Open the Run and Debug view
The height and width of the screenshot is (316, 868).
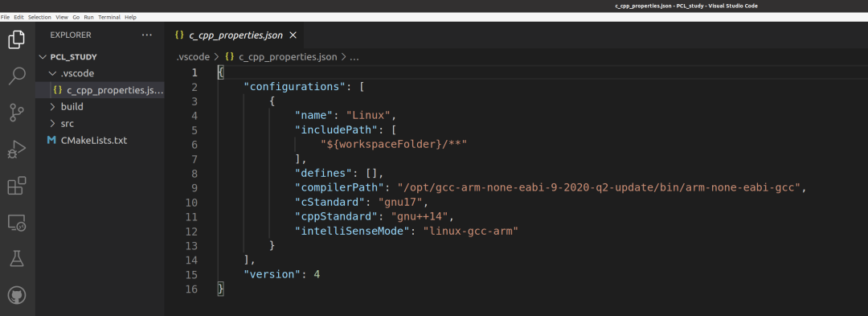click(17, 149)
